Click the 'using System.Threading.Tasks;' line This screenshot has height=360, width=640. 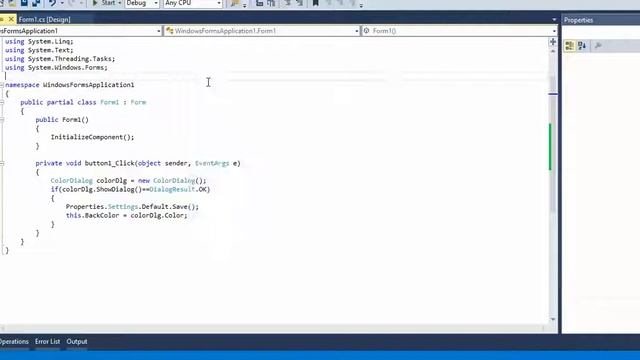[60, 59]
